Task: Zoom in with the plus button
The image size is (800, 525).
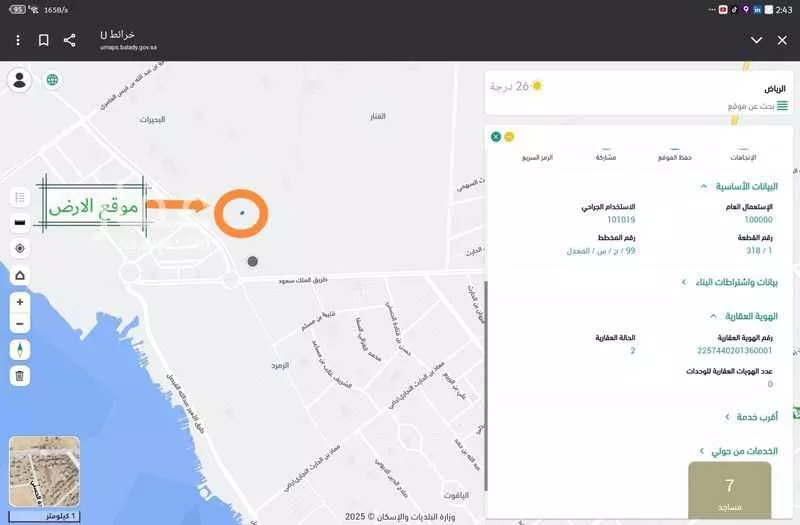Action: pyautogui.click(x=20, y=302)
